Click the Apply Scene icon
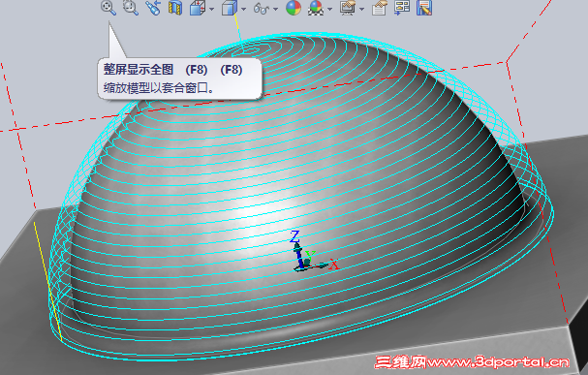This screenshot has width=588, height=375. [316, 8]
